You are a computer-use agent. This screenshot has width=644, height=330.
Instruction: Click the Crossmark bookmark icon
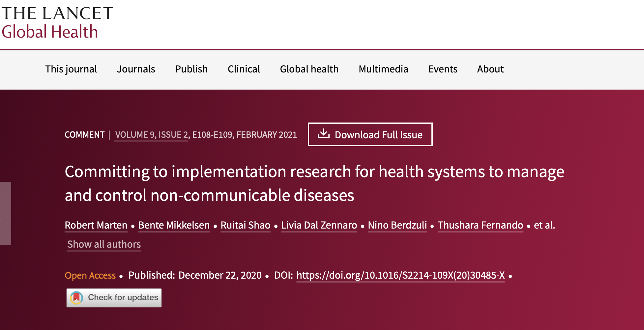[x=76, y=298]
